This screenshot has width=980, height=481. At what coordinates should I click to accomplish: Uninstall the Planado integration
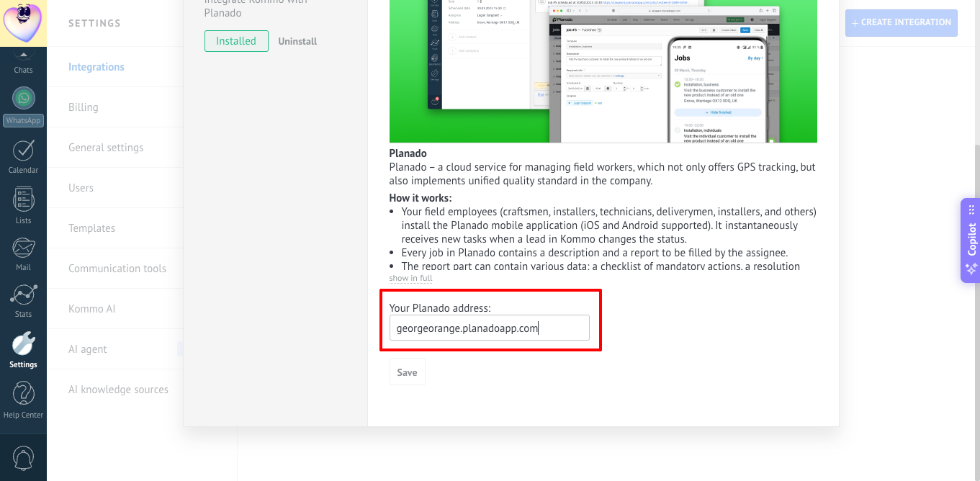[x=297, y=41]
